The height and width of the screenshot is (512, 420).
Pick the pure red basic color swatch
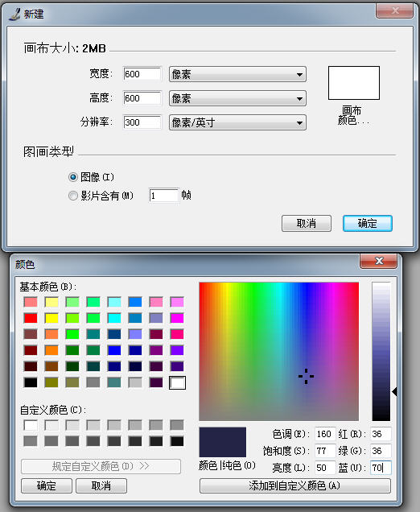click(x=31, y=318)
